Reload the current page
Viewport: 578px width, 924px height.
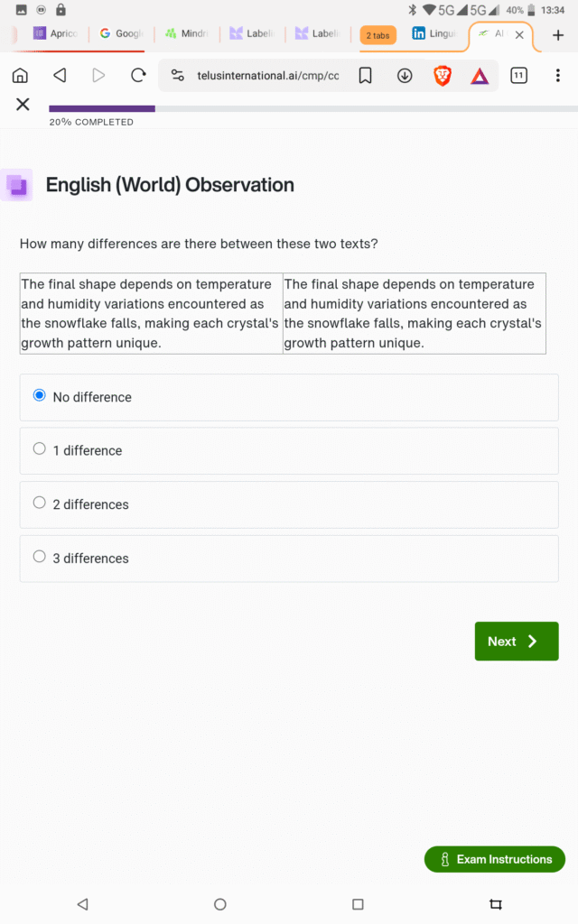click(x=138, y=76)
